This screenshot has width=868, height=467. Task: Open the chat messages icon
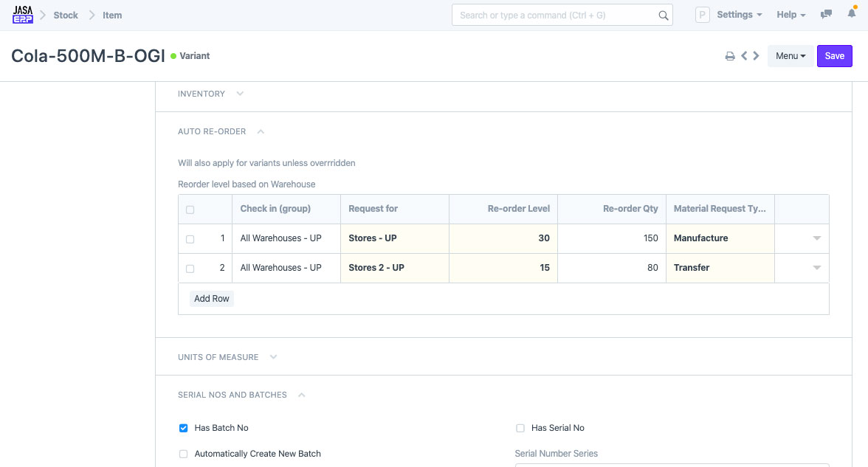coord(827,15)
